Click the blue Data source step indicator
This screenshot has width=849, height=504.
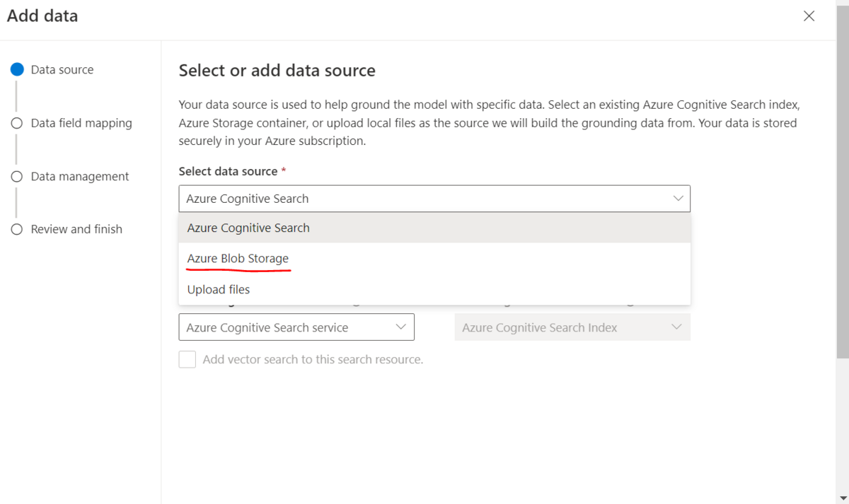pos(17,69)
